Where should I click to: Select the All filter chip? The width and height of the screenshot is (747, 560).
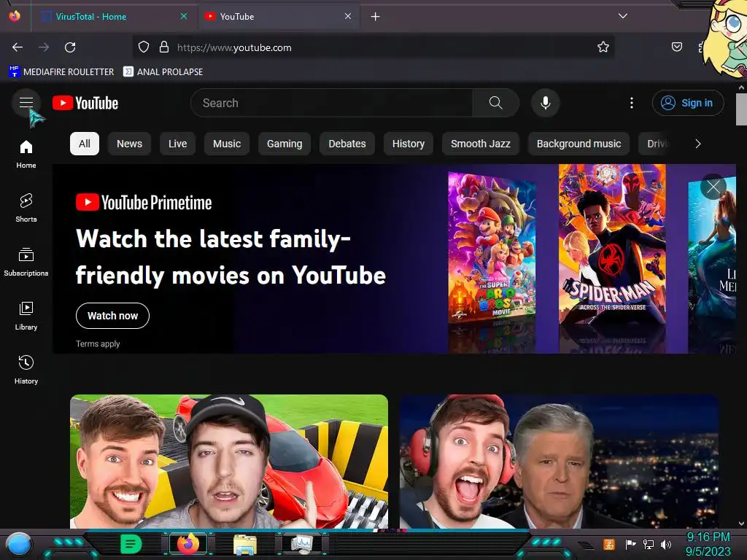pos(85,144)
